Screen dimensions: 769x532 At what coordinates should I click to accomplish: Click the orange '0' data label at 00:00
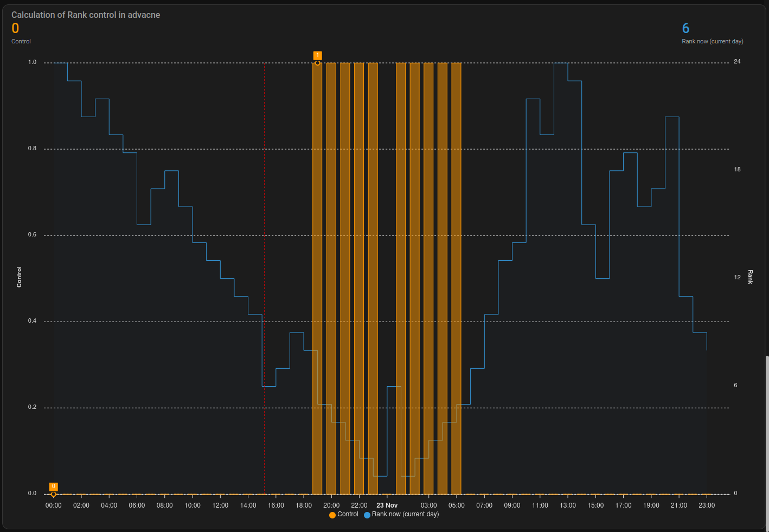pyautogui.click(x=53, y=486)
